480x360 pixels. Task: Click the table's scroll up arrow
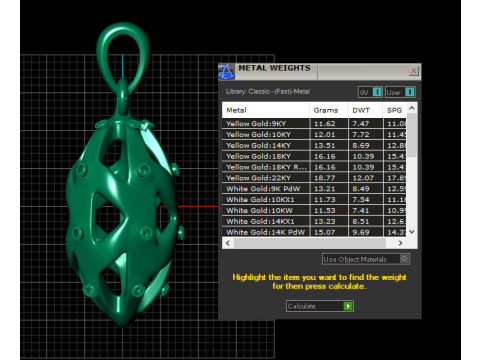click(412, 108)
